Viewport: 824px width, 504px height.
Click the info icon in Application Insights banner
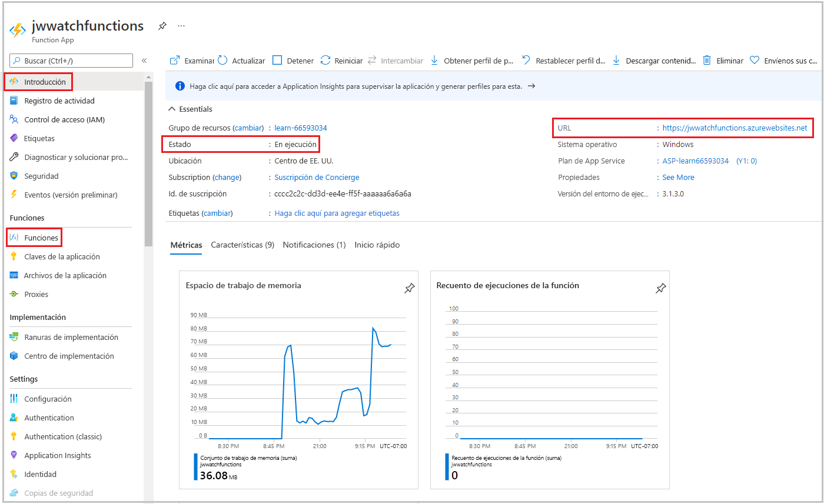pos(181,86)
